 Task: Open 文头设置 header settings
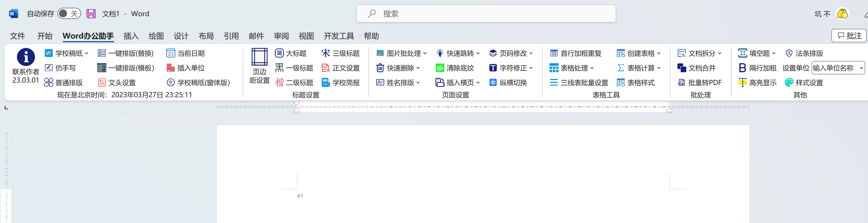pos(117,83)
